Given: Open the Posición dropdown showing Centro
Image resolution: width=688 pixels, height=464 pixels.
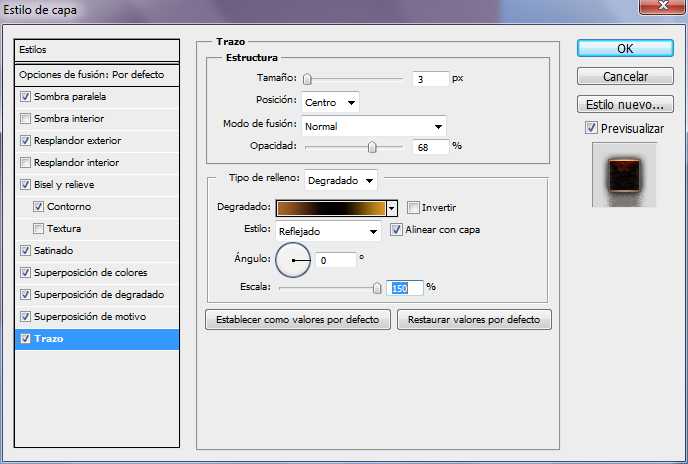Looking at the screenshot, I should 330,102.
